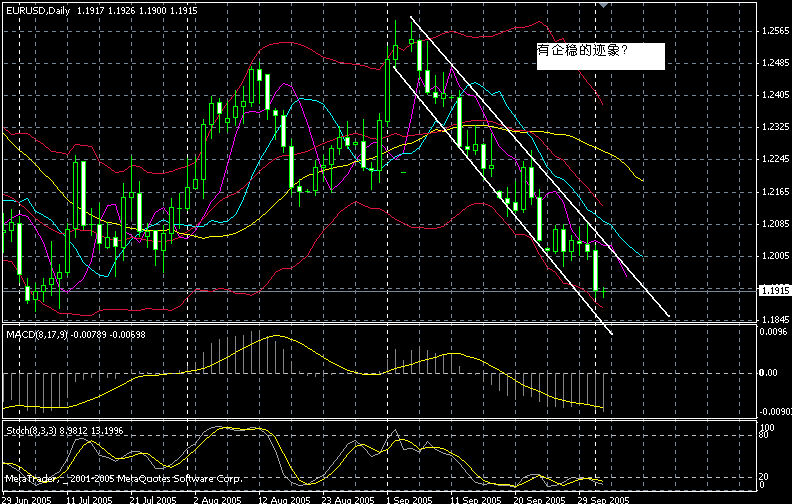The width and height of the screenshot is (792, 504).
Task: Click the 0.00 MACD zero level value
Action: [x=769, y=373]
